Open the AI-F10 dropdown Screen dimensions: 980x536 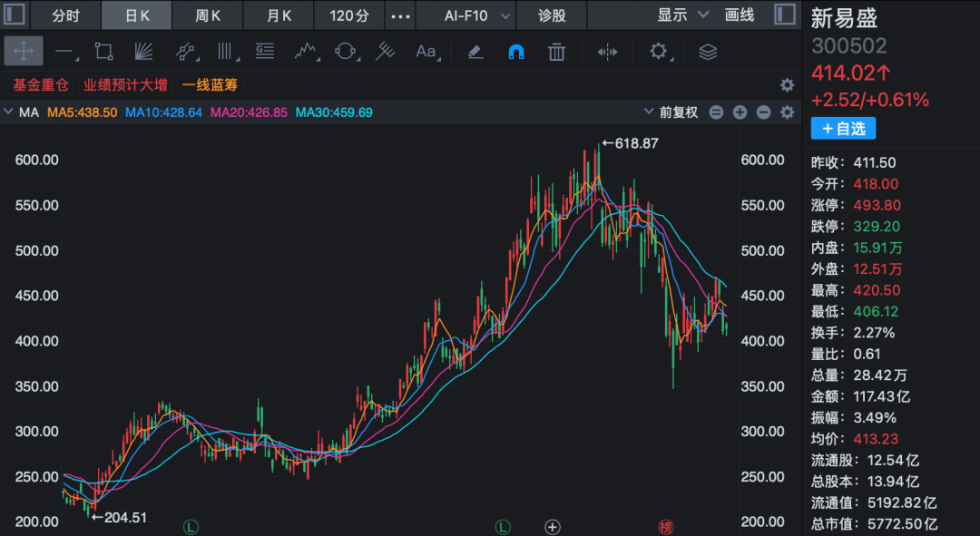point(476,15)
